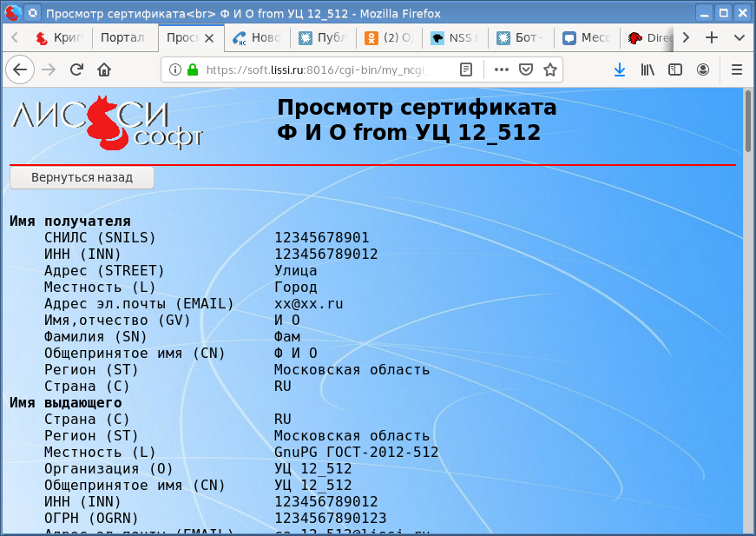Open the Firefox hamburger menu
Image resolution: width=756 pixels, height=536 pixels.
pyautogui.click(x=737, y=69)
